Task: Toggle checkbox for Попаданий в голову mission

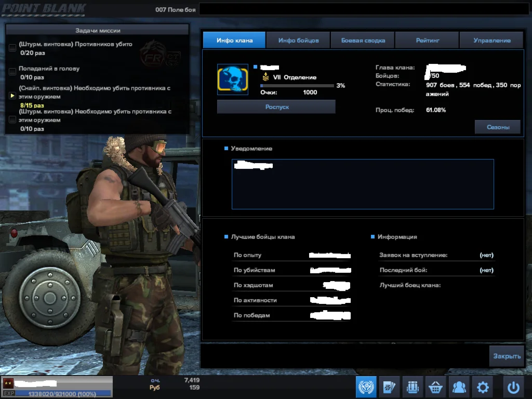Action: click(x=12, y=72)
